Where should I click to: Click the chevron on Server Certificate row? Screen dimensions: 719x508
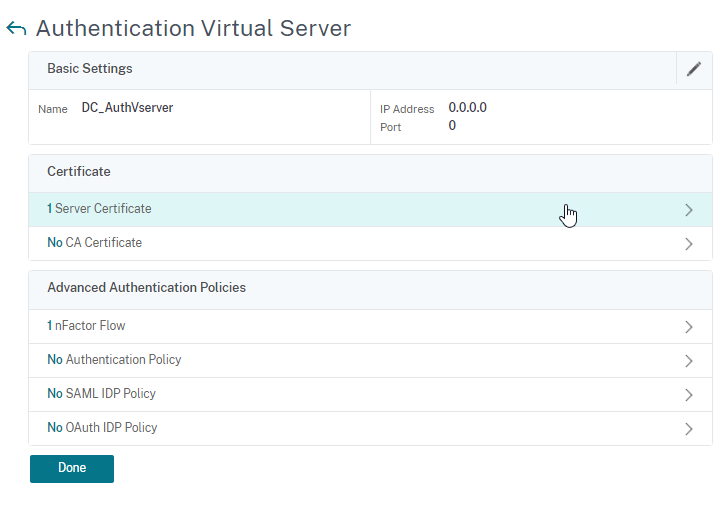pyautogui.click(x=688, y=210)
